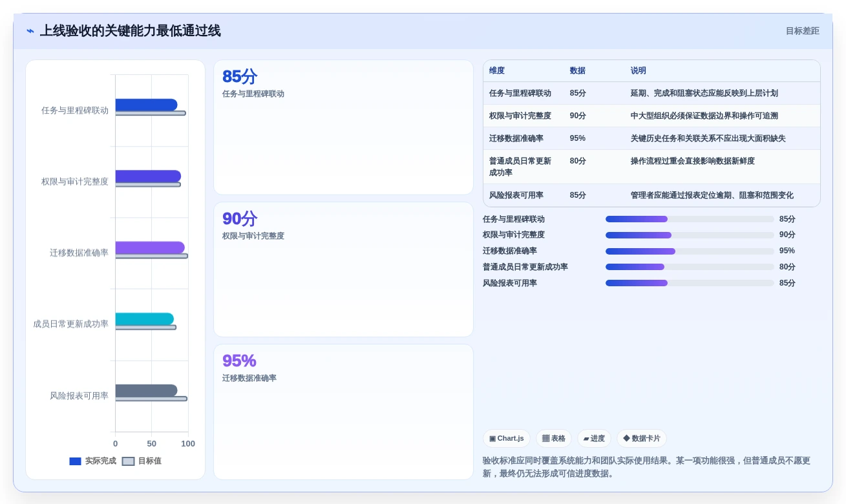This screenshot has height=504, width=846.
Task: Click the 95% value beside progress bar
Action: pyautogui.click(x=787, y=251)
